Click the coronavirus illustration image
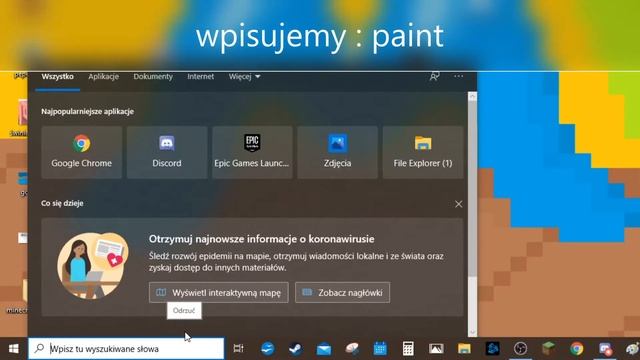 pyautogui.click(x=93, y=265)
